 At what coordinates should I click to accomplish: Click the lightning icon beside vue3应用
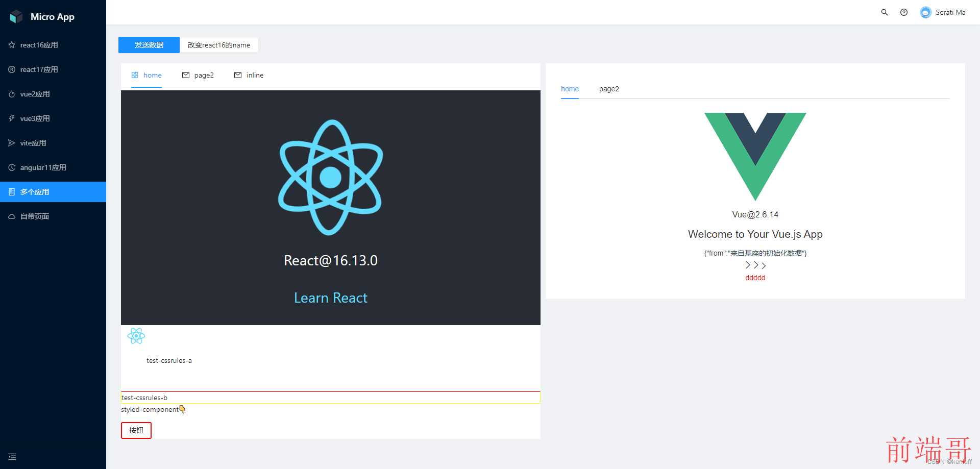[12, 118]
